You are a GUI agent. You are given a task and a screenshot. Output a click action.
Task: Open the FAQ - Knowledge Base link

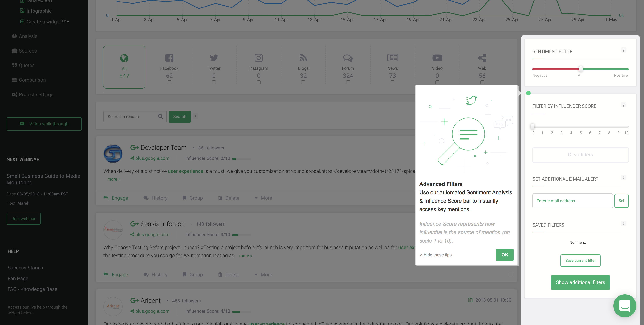click(x=33, y=289)
